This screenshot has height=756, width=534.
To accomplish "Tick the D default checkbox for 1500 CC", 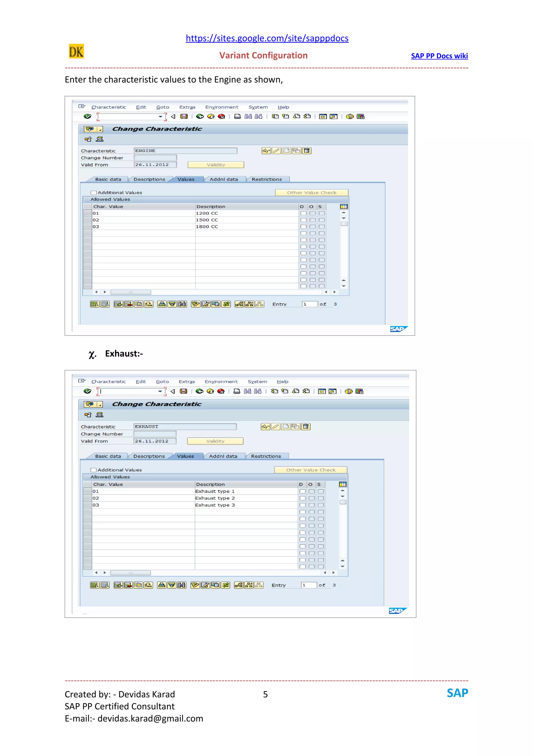I will (303, 220).
